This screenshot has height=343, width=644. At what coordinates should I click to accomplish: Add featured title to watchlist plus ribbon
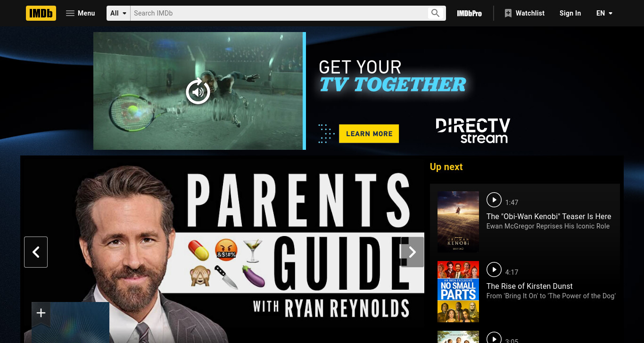(41, 313)
